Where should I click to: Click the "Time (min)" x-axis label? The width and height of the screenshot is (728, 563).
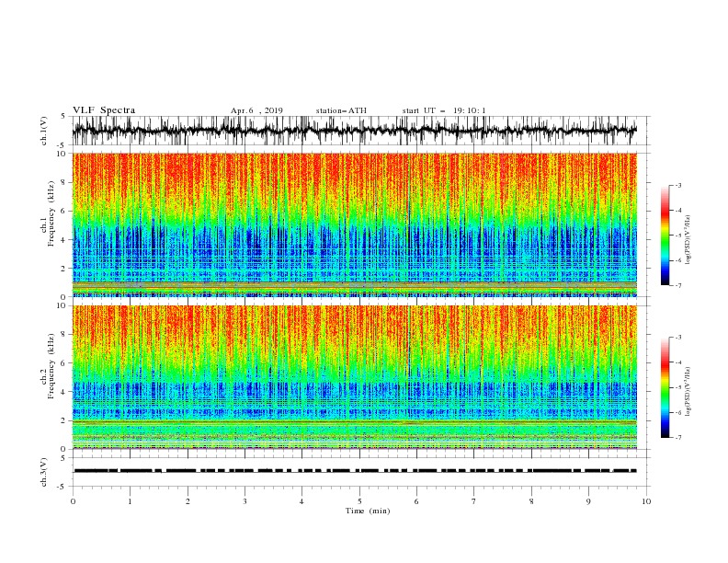(x=368, y=511)
